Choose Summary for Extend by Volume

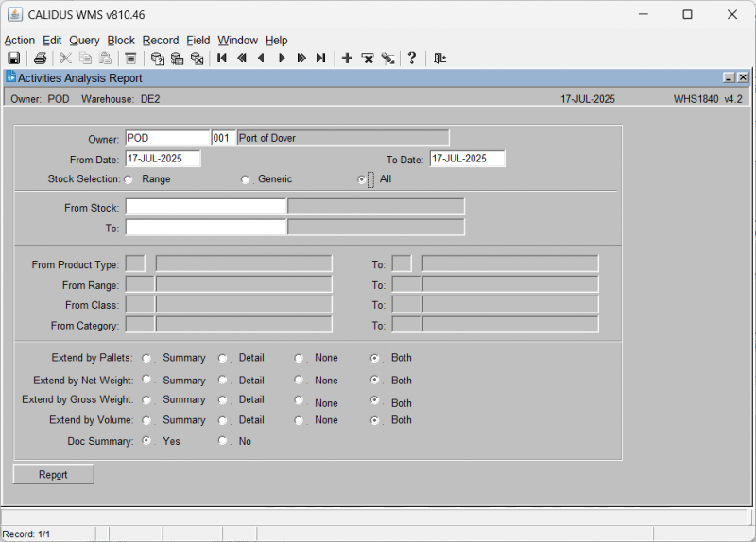146,420
